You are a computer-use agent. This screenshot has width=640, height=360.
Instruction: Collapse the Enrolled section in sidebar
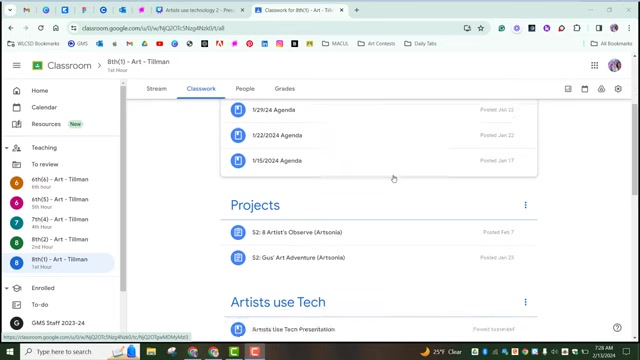point(7,288)
